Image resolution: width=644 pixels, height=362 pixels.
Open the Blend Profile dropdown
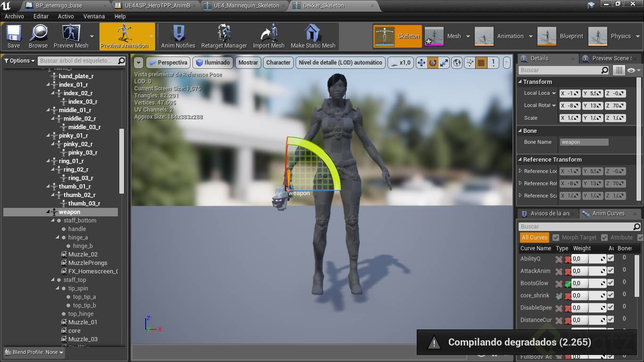click(x=33, y=352)
